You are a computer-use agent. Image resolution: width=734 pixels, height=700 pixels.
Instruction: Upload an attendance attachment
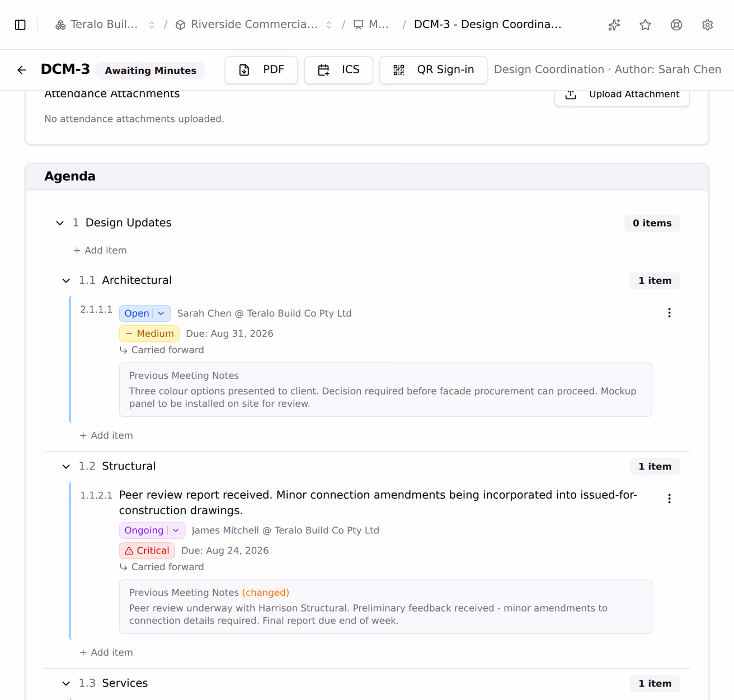coord(622,95)
